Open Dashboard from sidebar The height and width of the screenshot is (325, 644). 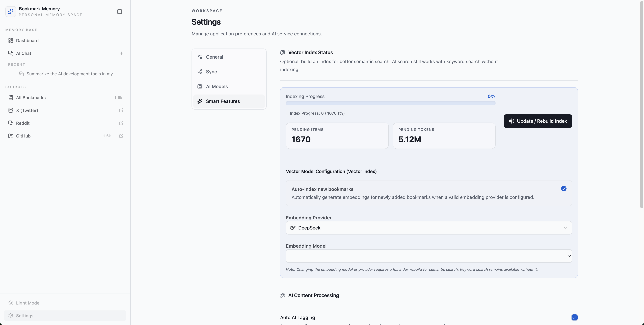27,40
